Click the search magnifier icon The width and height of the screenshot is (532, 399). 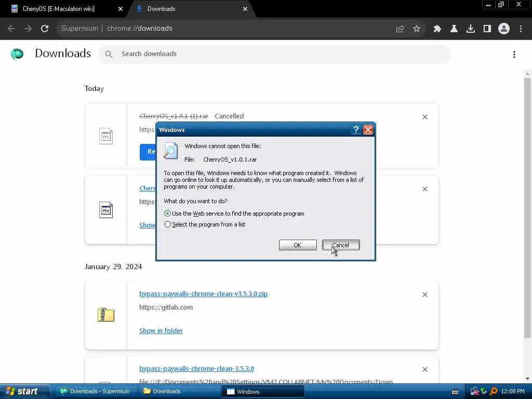point(109,54)
